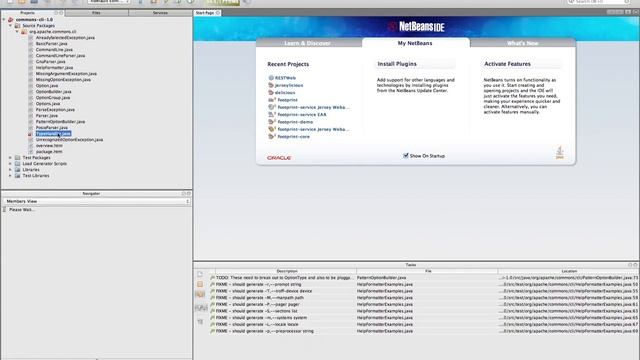Click the commons-cli-1.0 project icon

11,19
